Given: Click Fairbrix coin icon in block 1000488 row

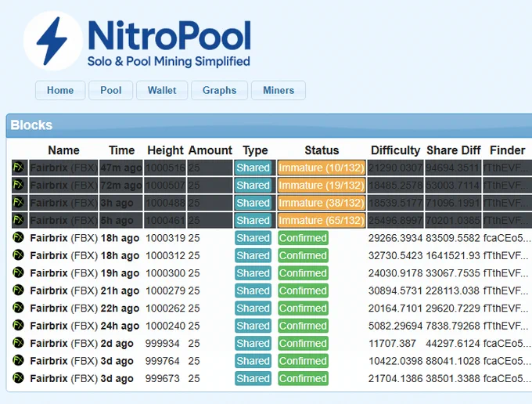Looking at the screenshot, I should 18,203.
